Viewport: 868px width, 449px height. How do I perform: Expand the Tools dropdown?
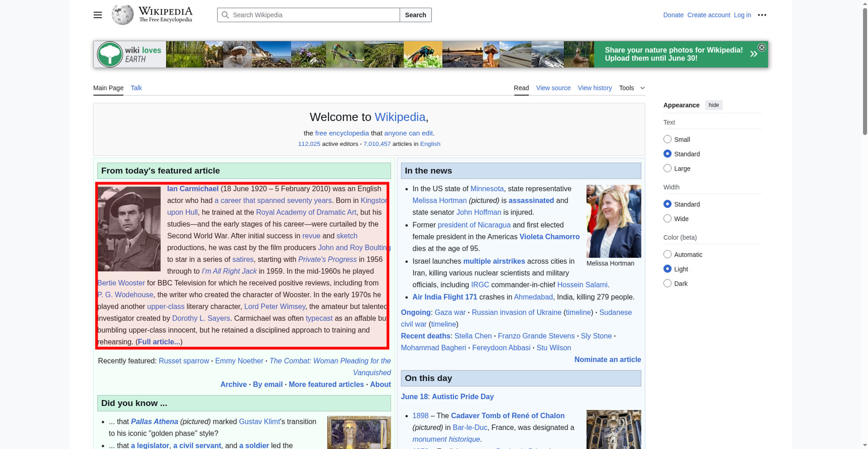[x=632, y=88]
